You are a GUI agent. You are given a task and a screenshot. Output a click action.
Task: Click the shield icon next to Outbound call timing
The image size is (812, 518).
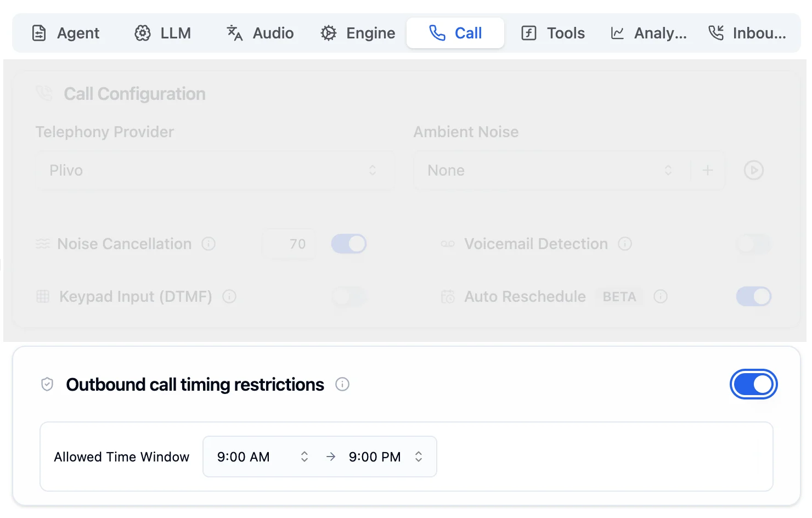47,384
